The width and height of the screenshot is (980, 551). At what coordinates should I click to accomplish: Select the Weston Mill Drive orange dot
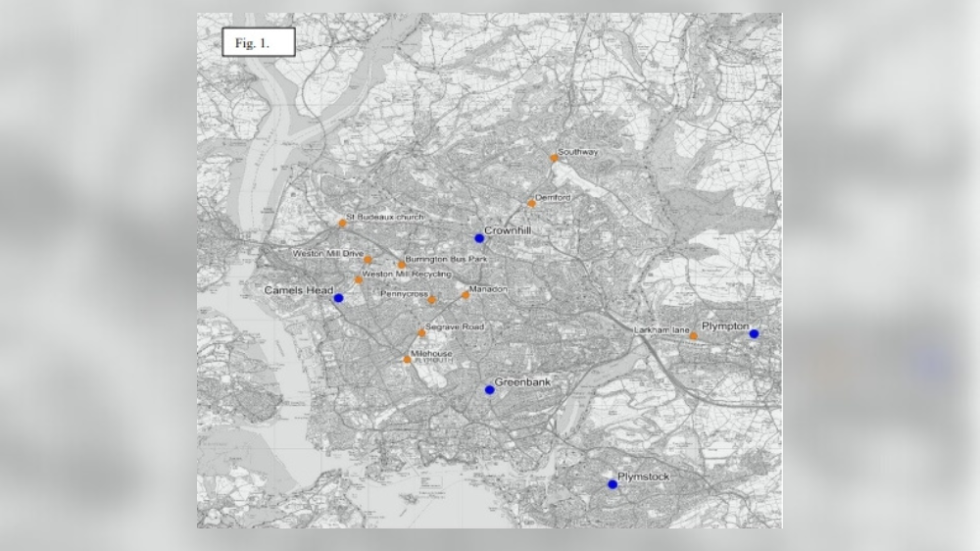368,260
